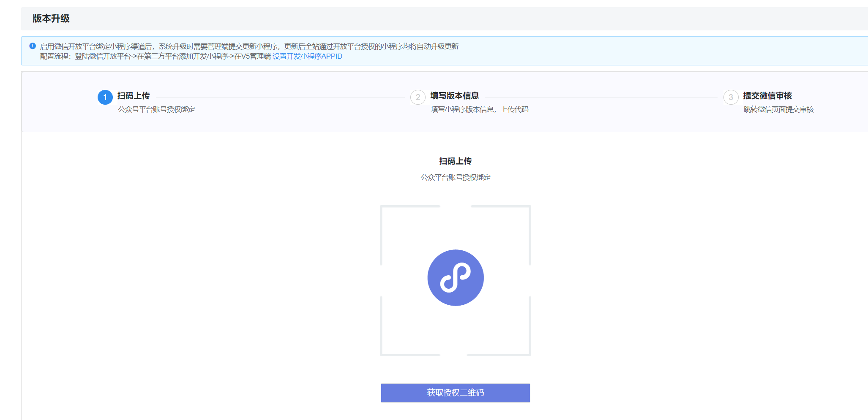868x420 pixels.
Task: Click the step 2 numbered circle icon
Action: [x=418, y=97]
